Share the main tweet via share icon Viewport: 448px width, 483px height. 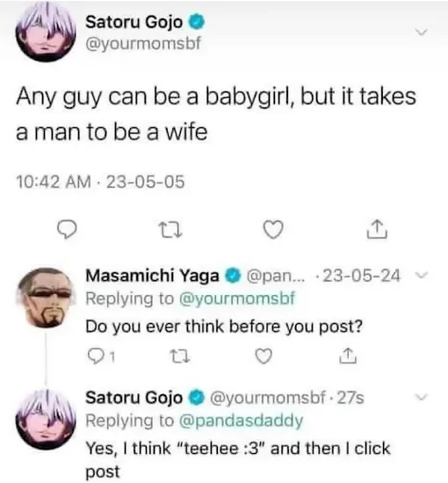click(x=377, y=229)
